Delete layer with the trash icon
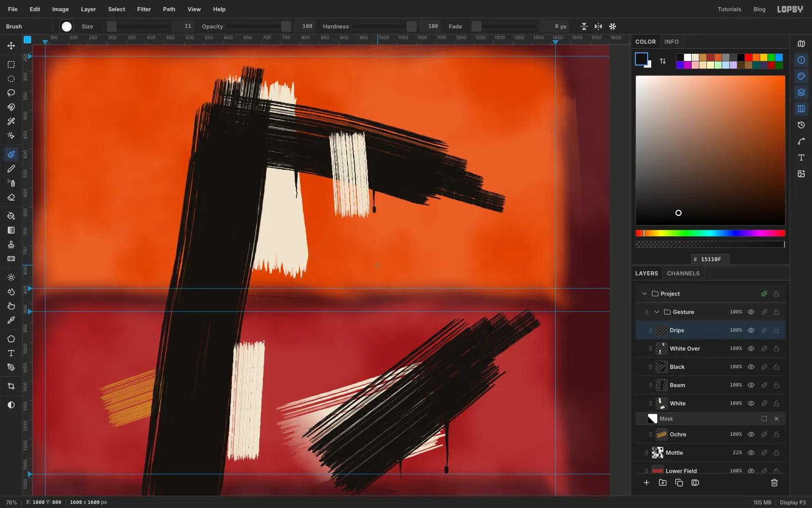Viewport: 812px width, 508px height. (774, 483)
